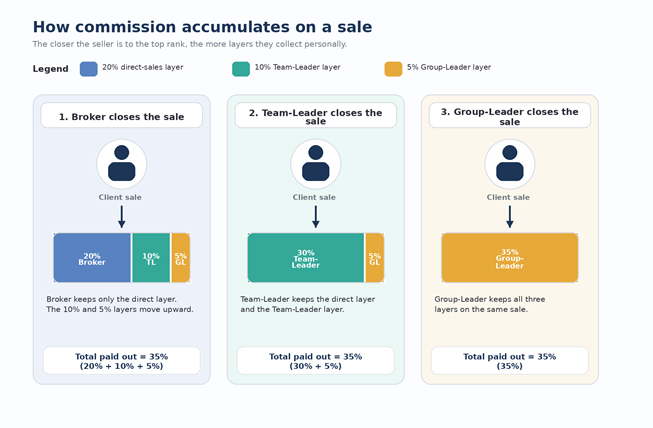Click the teal 10% TL bar segment
653x428 pixels.
tap(151, 258)
